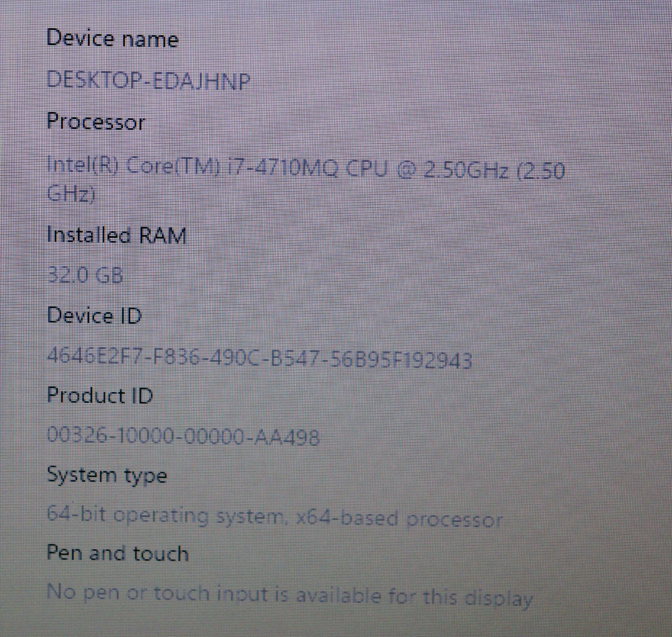The width and height of the screenshot is (672, 637).
Task: Click the Processor label
Action: [x=96, y=122]
